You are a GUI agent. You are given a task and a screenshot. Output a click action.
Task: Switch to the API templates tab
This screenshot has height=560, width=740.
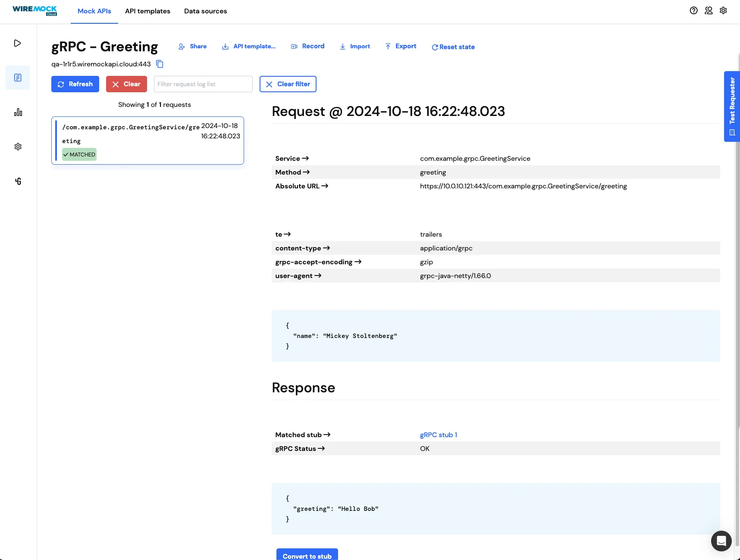(147, 11)
